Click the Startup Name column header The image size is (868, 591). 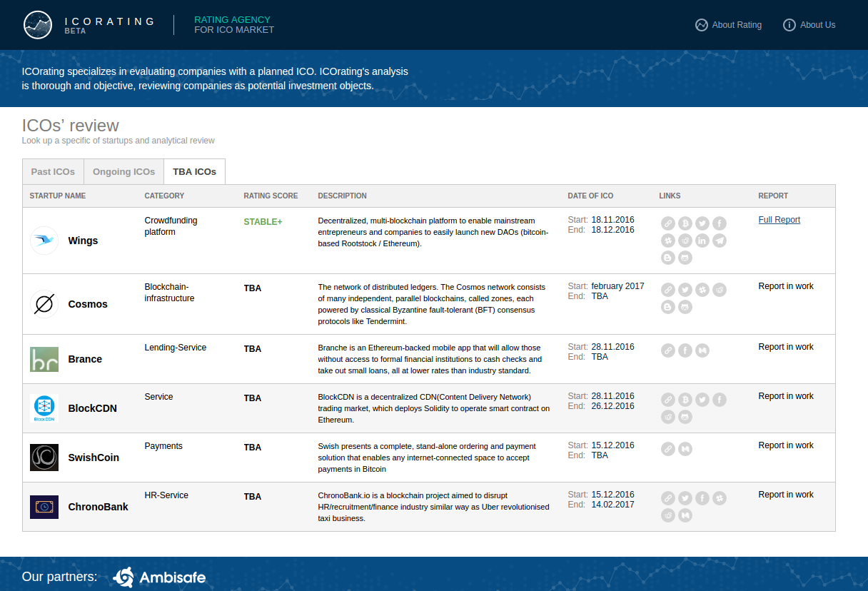coord(58,196)
